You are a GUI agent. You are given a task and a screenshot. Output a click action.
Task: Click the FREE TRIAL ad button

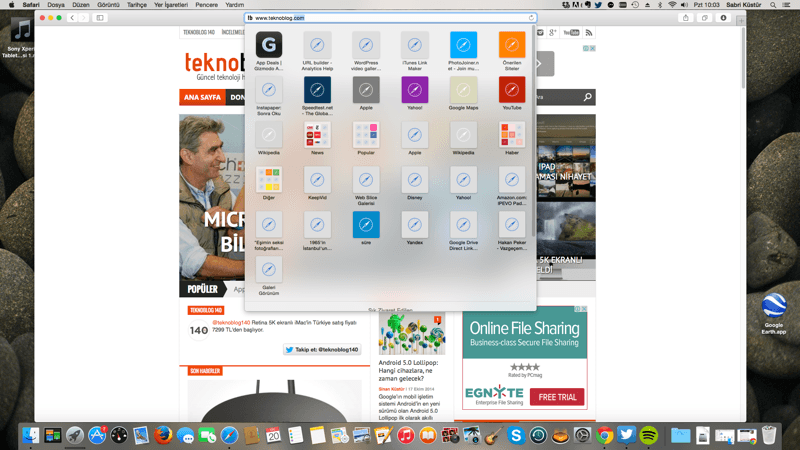(x=557, y=397)
